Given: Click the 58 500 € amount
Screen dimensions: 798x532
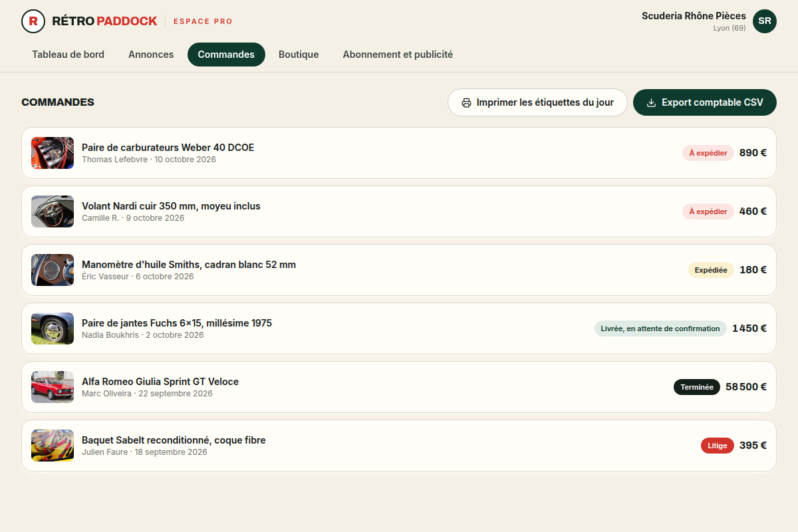Looking at the screenshot, I should pos(746,387).
